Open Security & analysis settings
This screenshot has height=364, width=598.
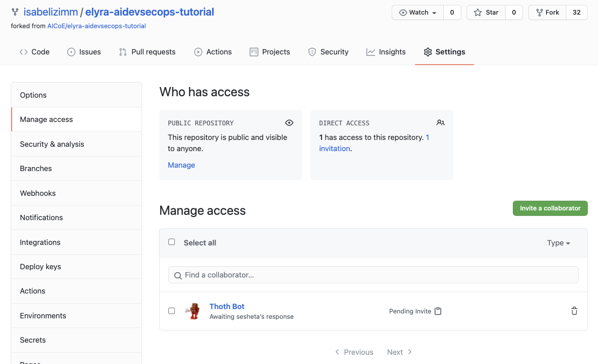click(76, 144)
